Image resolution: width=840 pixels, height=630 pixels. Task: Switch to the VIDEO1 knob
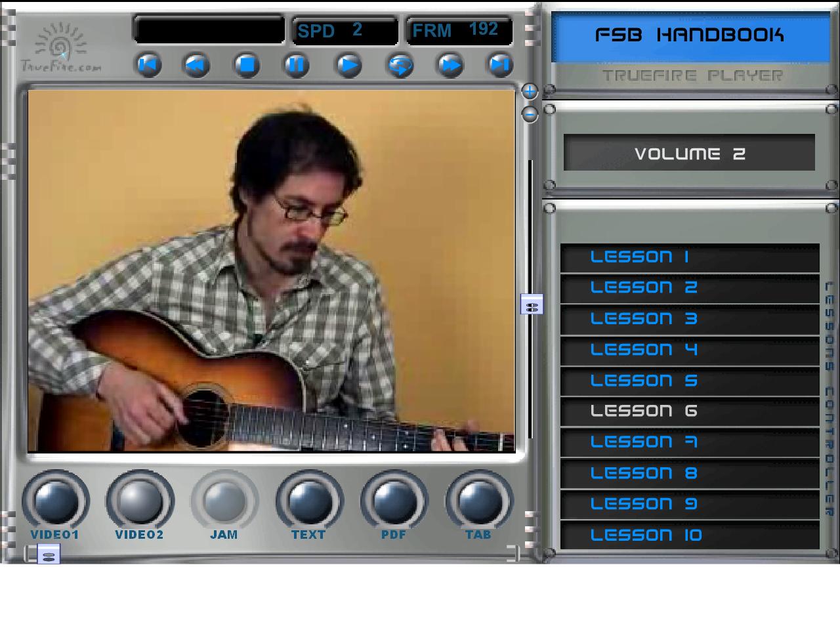(x=55, y=502)
